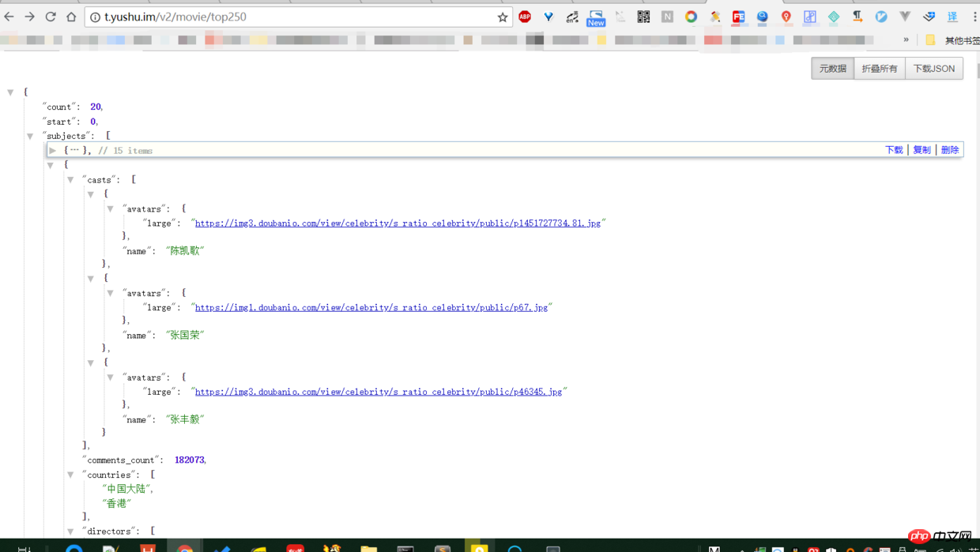The image size is (980, 552).
Task: Go forward to the next page
Action: tap(29, 17)
